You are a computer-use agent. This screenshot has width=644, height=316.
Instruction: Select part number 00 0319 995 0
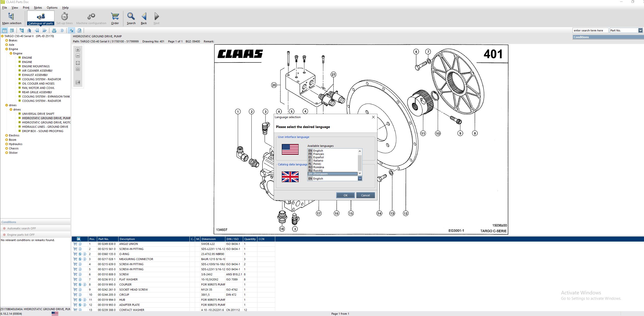click(107, 285)
